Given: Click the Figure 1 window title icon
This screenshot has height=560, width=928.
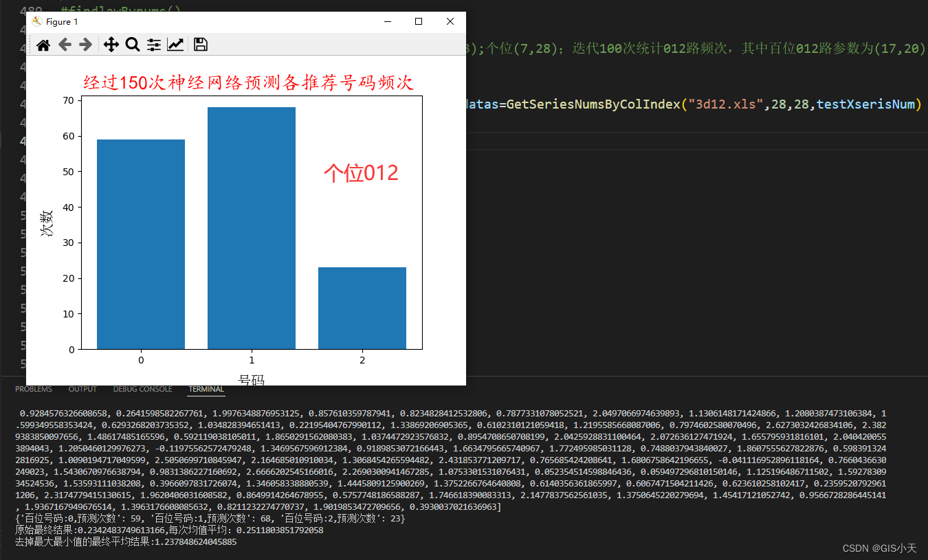Looking at the screenshot, I should pyautogui.click(x=37, y=21).
